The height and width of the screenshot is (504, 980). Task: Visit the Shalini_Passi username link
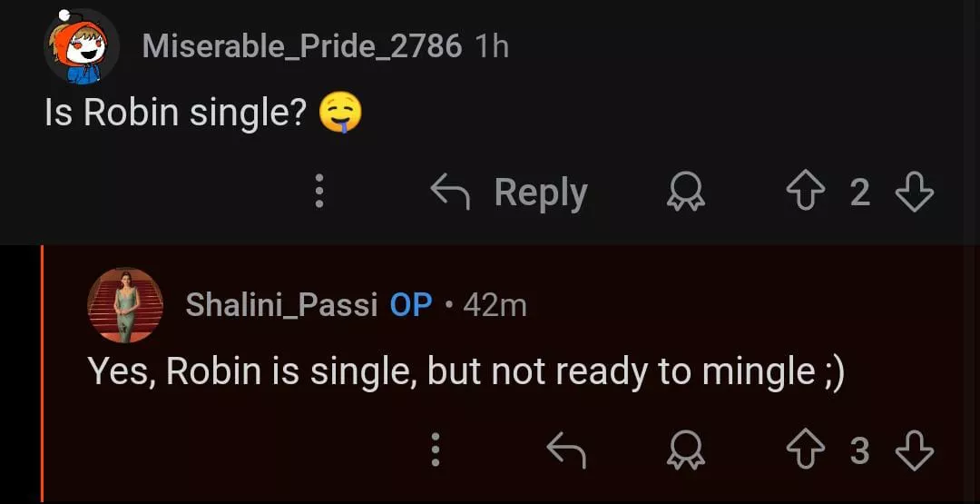click(281, 305)
